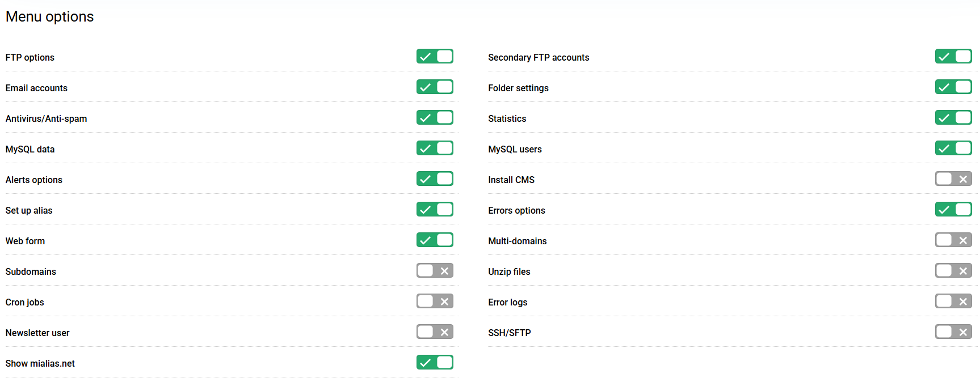Switch off the Statistics toggle
This screenshot has height=378, width=980.
click(953, 118)
